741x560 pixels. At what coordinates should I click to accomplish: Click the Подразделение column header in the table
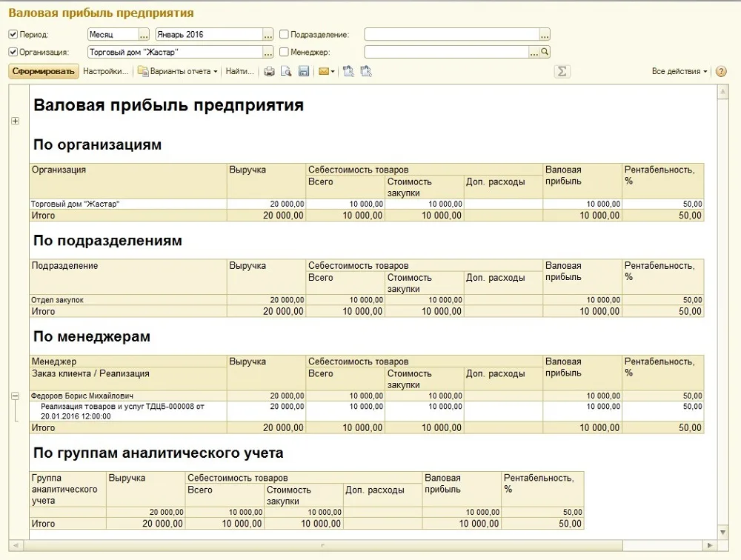(128, 277)
